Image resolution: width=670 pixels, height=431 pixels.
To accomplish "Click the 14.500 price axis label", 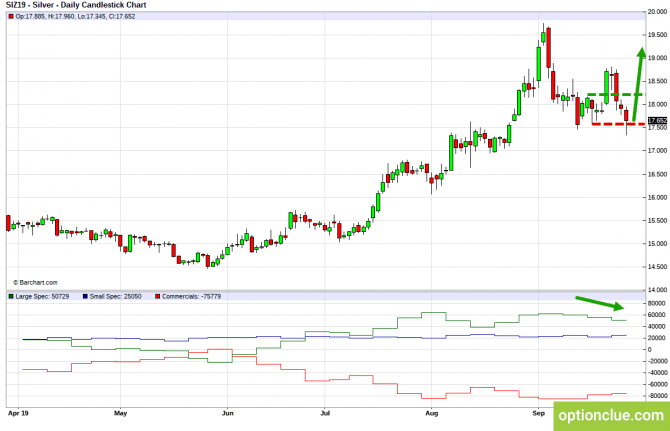I will click(x=657, y=267).
